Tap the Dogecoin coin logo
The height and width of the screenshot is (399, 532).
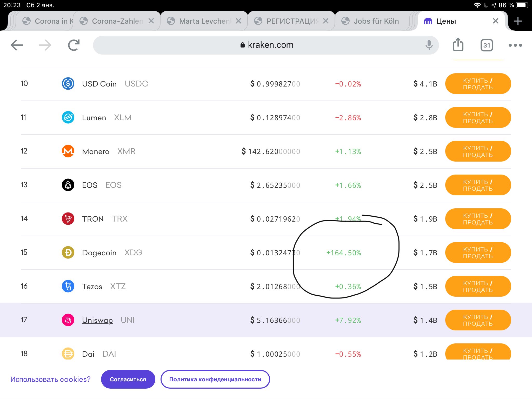[x=68, y=252]
